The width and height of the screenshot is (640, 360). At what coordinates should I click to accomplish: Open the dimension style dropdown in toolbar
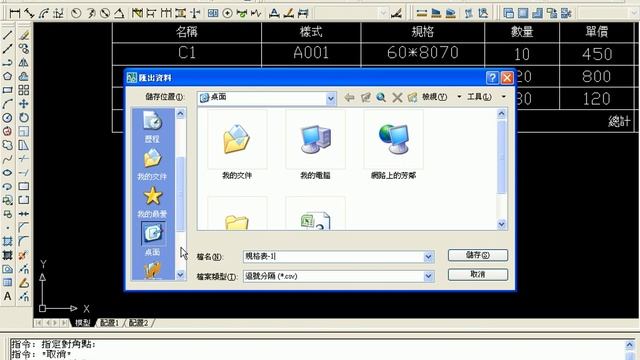pyautogui.click(x=383, y=13)
